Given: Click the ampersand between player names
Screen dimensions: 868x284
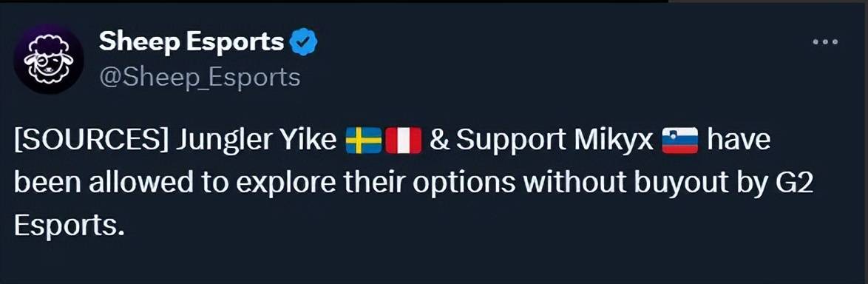Looking at the screenshot, I should point(439,141).
